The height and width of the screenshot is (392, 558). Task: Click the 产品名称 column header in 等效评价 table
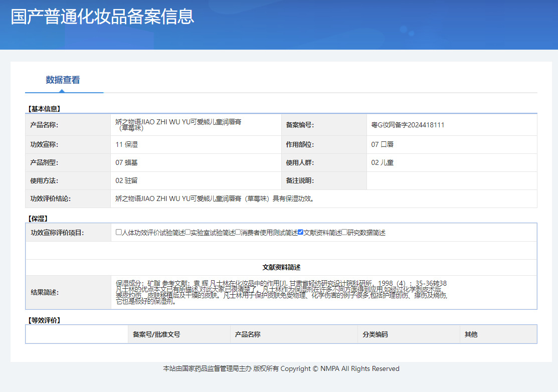248,334
